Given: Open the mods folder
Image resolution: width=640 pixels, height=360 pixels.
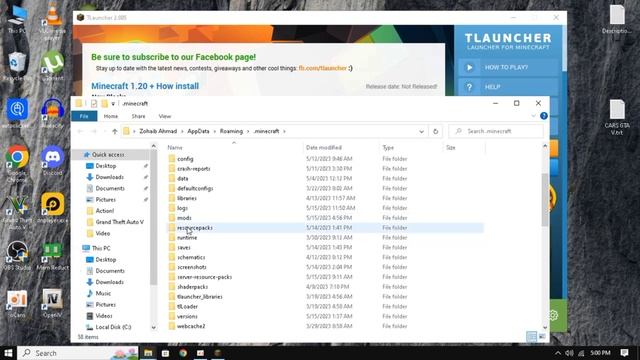Looking at the screenshot, I should click(184, 218).
